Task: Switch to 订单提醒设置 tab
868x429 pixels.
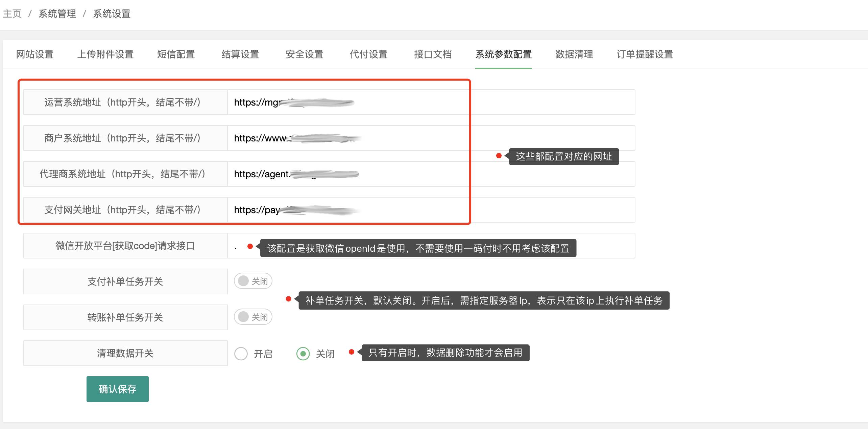Action: (645, 54)
